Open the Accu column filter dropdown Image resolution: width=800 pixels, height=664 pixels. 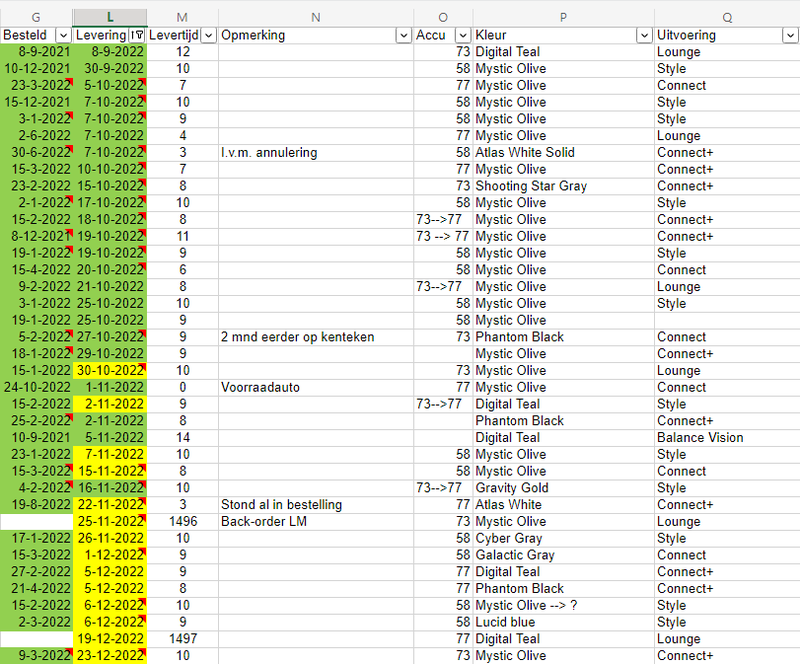point(463,35)
